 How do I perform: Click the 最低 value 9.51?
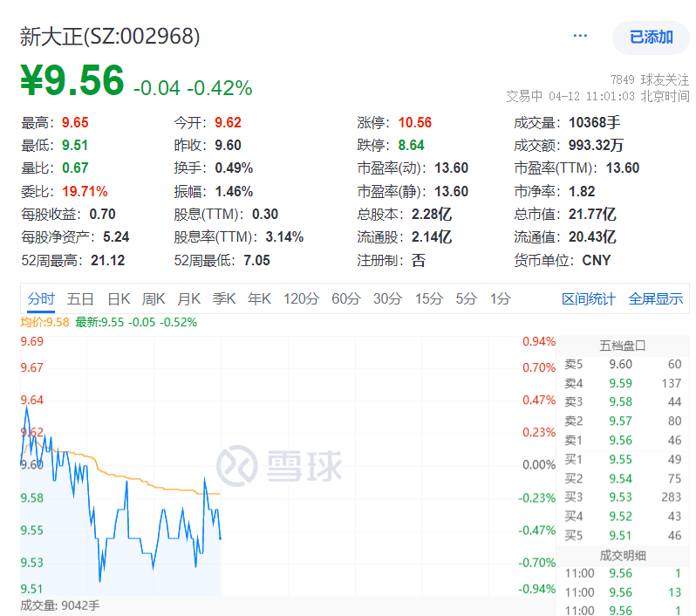[75, 145]
